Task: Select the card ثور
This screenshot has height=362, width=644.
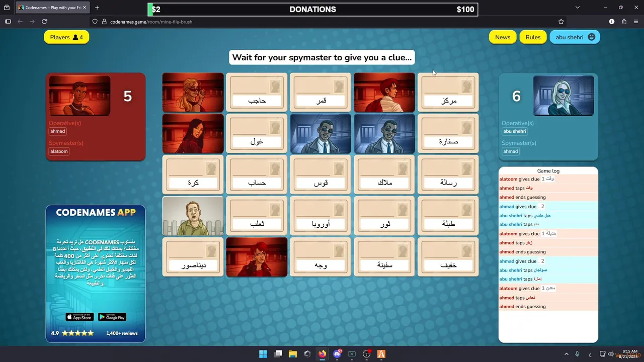Action: [x=384, y=216]
